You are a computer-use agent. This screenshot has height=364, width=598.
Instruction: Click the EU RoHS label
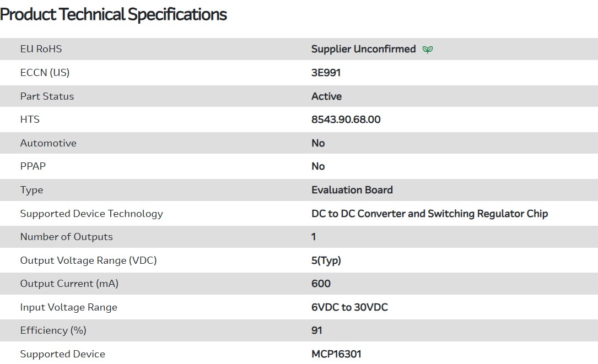click(x=41, y=49)
